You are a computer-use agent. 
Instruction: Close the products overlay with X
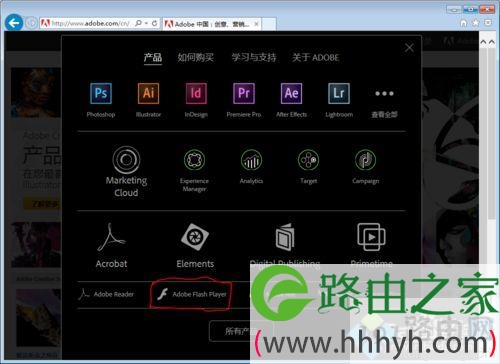pyautogui.click(x=409, y=48)
